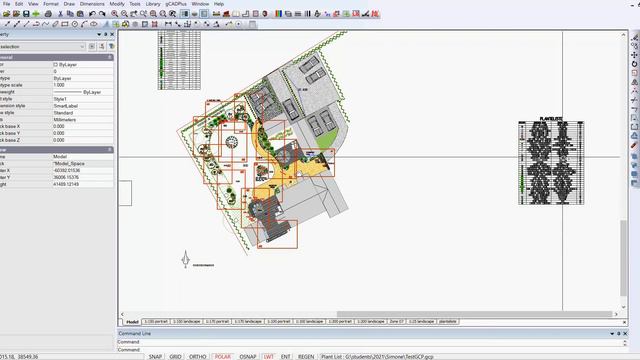Click the Model_Space block value
640x360 pixels.
[x=69, y=163]
